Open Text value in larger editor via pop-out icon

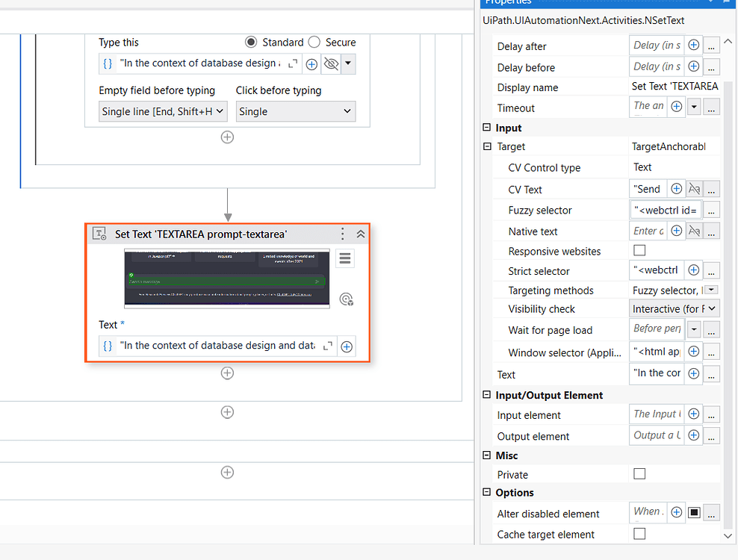coord(326,346)
